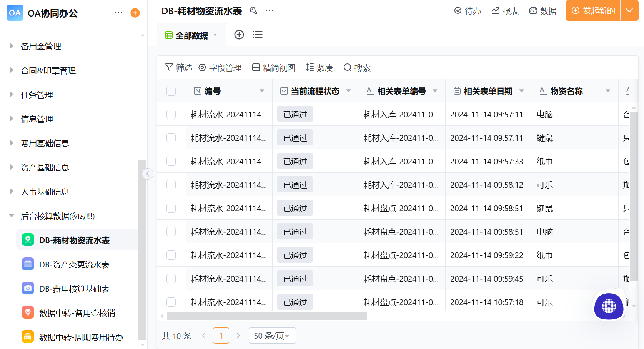Enable 紧凑 dense row mode
644x349 pixels.
pyautogui.click(x=319, y=68)
